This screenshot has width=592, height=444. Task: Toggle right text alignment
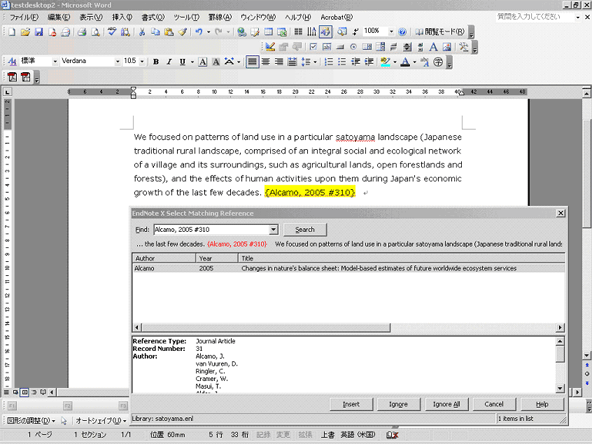click(279, 62)
